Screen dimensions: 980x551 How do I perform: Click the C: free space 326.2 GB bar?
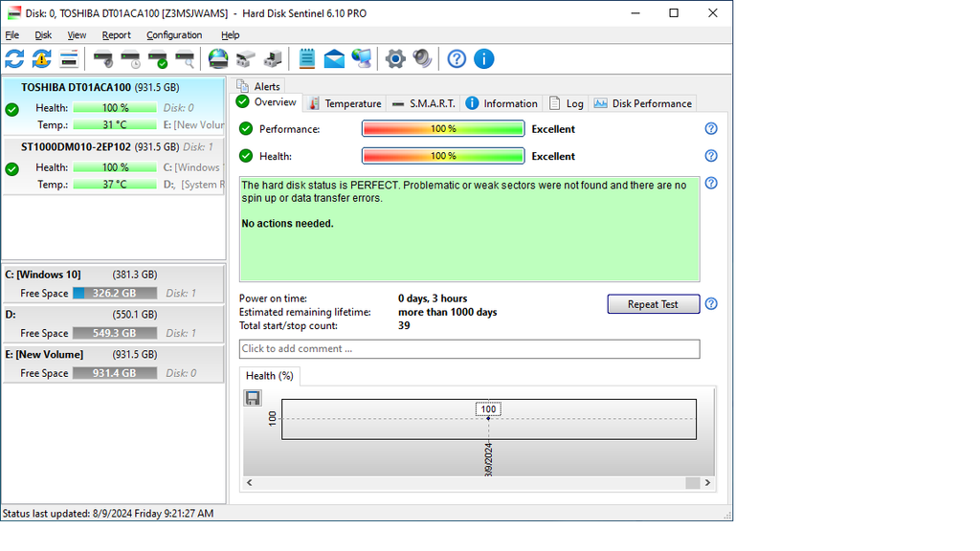[x=115, y=293]
